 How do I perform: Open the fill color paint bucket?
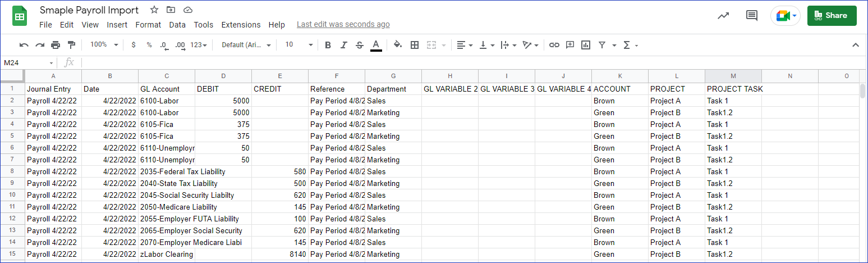tap(398, 45)
